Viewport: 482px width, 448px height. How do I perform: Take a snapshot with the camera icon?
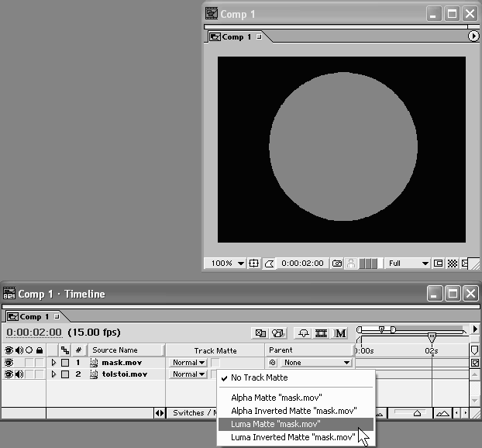[337, 264]
